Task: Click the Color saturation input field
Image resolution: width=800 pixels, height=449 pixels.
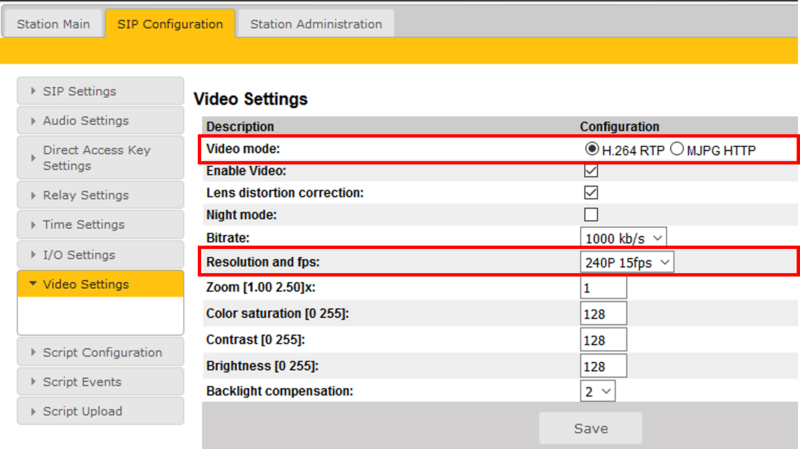Action: coord(604,314)
